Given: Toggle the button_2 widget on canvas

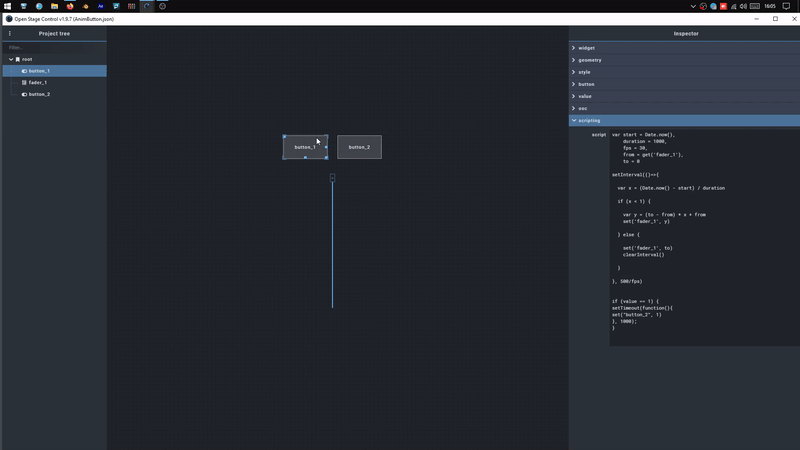Looking at the screenshot, I should coord(359,147).
